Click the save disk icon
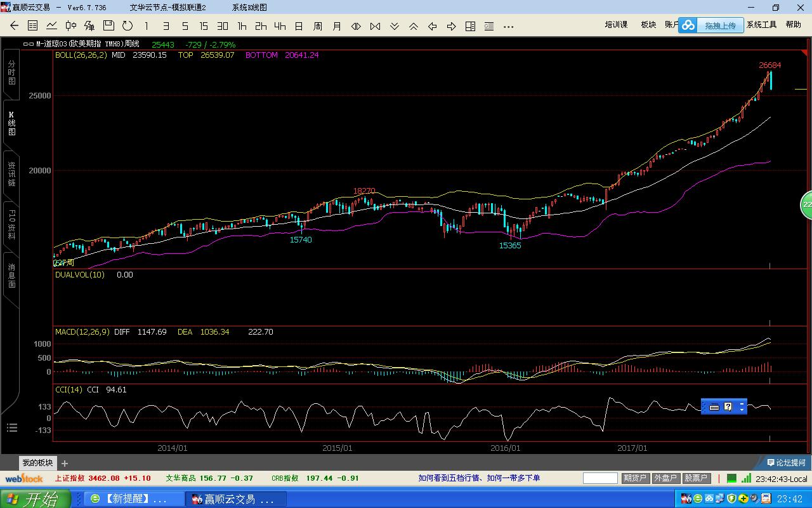The image size is (812, 508). click(108, 25)
